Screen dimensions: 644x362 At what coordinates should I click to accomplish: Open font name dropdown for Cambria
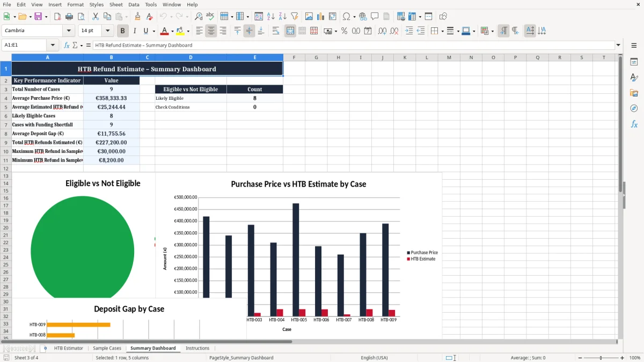tap(69, 31)
